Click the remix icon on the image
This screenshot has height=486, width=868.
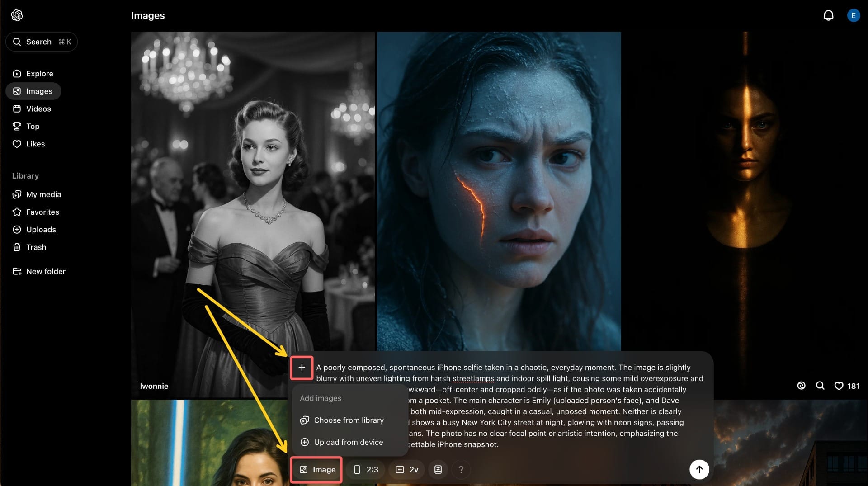click(x=801, y=386)
